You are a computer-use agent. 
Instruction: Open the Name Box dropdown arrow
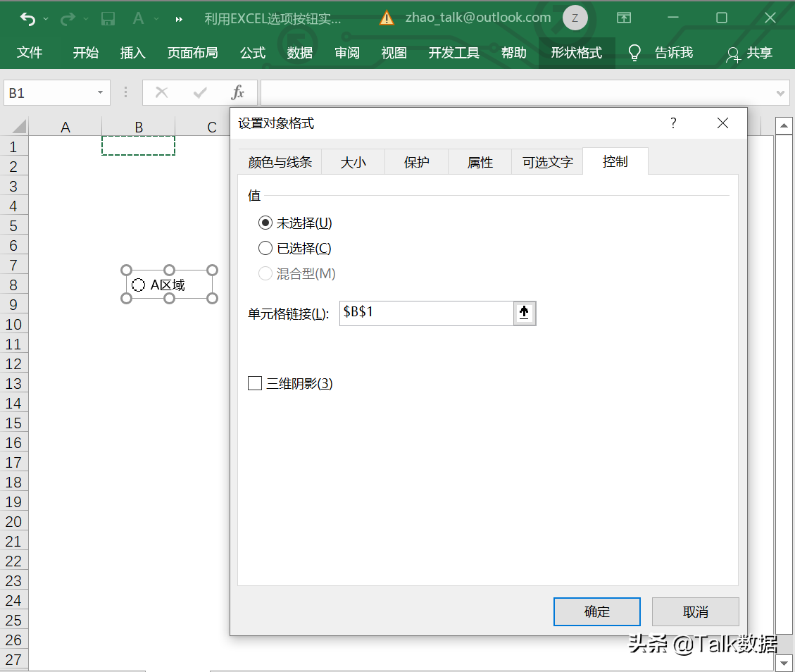pyautogui.click(x=100, y=92)
